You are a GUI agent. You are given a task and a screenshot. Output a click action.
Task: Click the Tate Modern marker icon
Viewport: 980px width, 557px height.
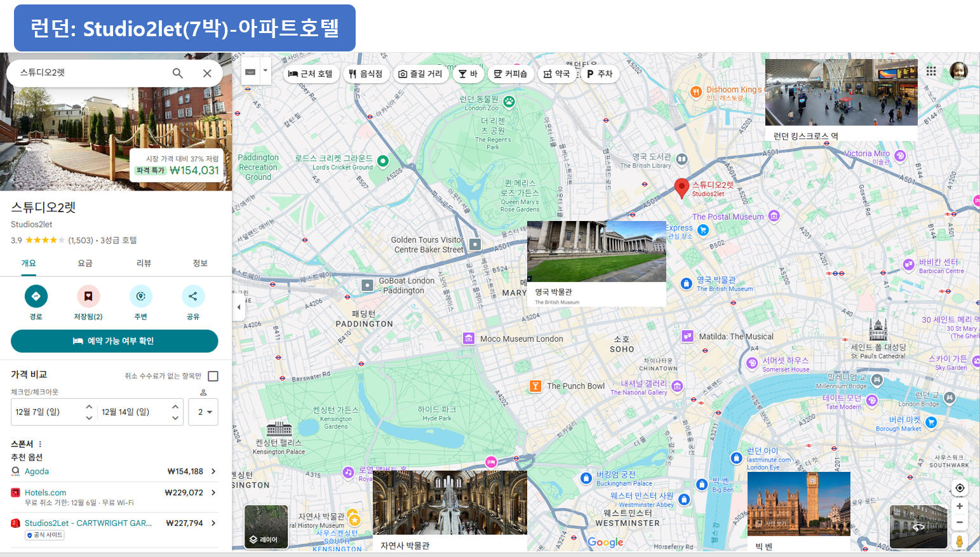pos(872,401)
